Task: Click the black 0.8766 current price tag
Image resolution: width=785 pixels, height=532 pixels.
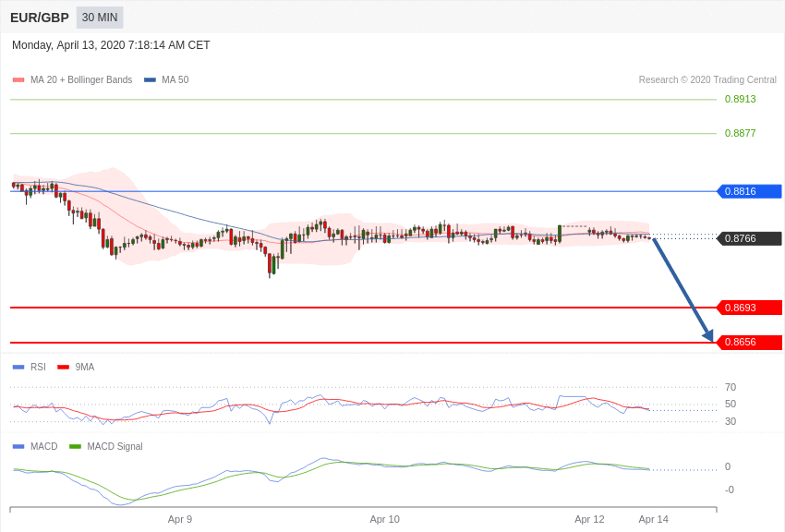Action: tap(750, 238)
